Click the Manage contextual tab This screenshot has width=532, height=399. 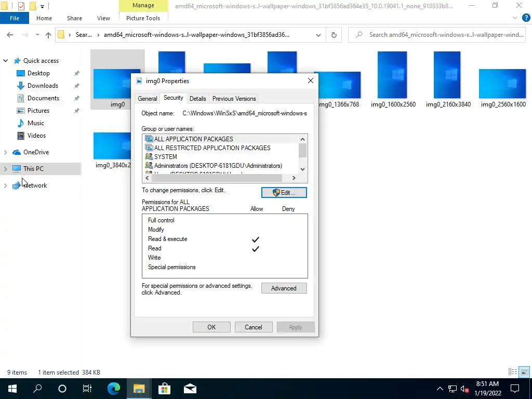tap(143, 5)
